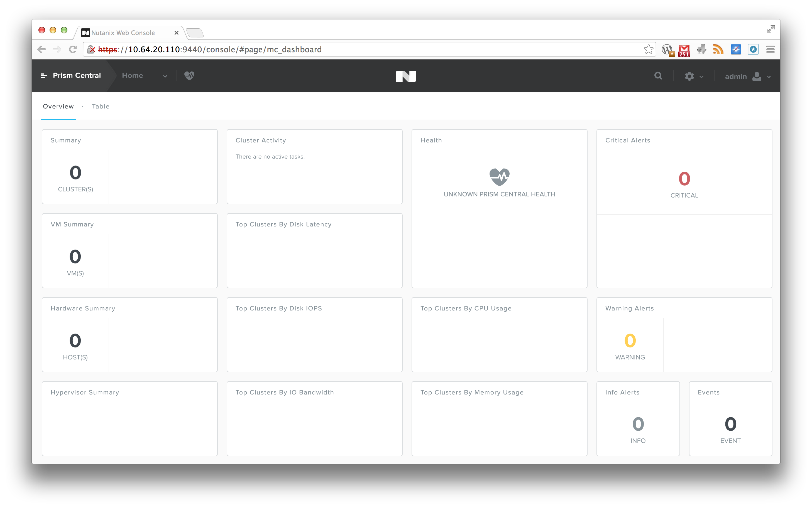
Task: Open the Gmail extension icon
Action: [684, 50]
